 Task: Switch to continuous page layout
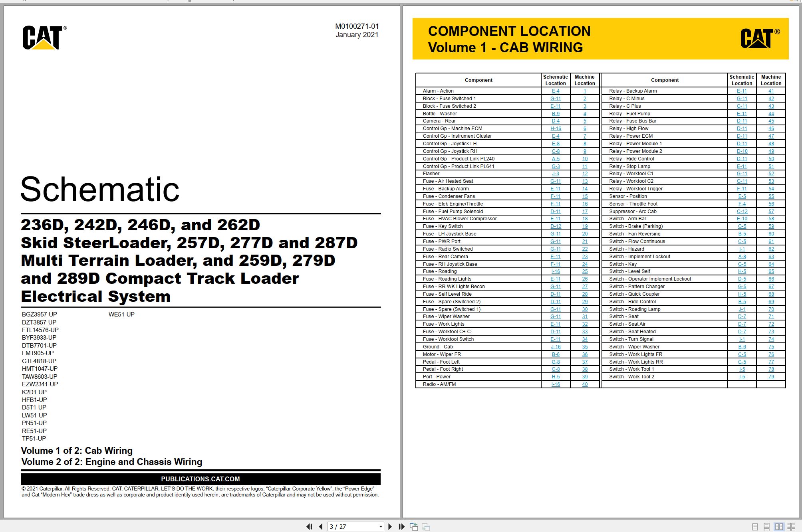tap(766, 527)
